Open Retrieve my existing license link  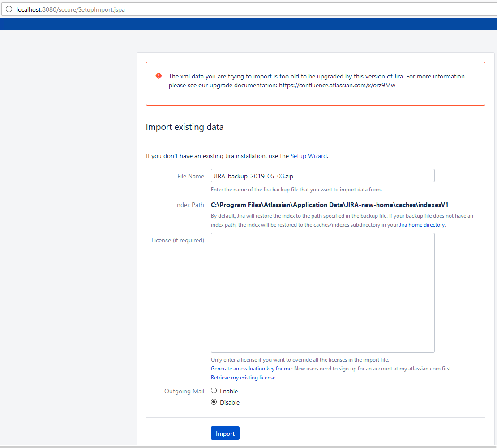244,378
